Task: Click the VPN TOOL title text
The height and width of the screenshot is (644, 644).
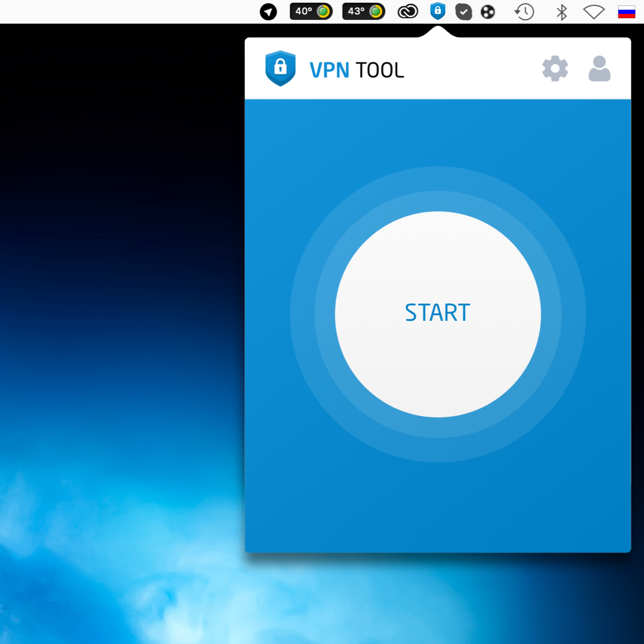Action: tap(357, 70)
